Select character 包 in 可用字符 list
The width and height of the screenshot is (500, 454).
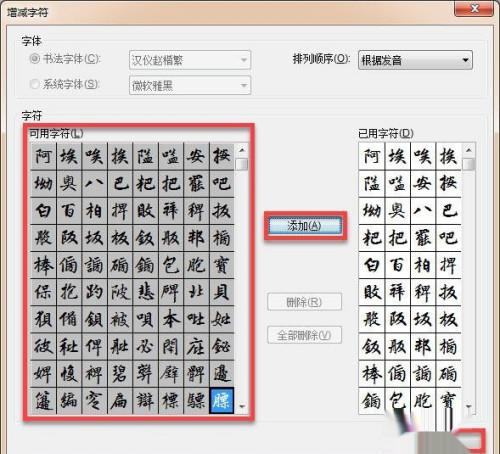pyautogui.click(x=171, y=265)
